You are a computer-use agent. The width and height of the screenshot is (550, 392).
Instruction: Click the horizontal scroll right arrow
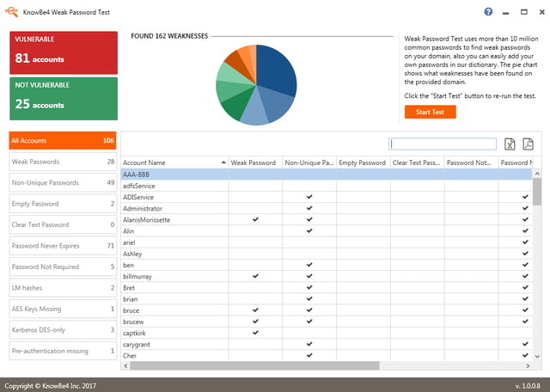528,365
